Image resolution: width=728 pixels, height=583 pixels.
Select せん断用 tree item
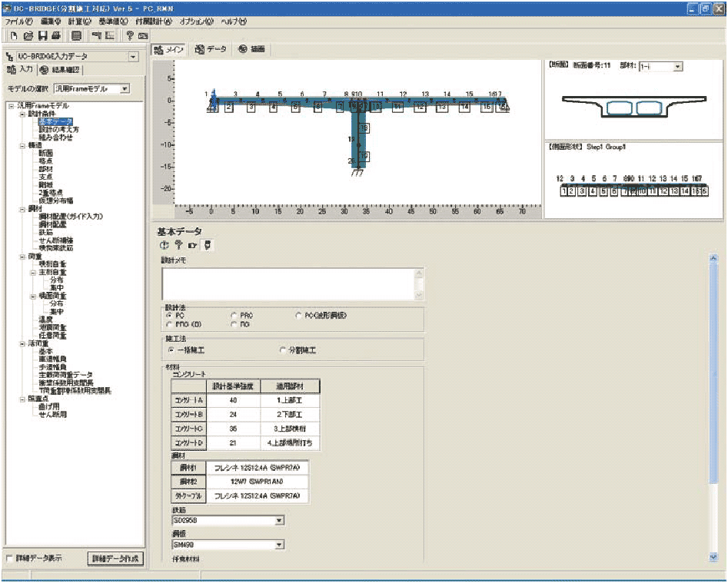52,415
